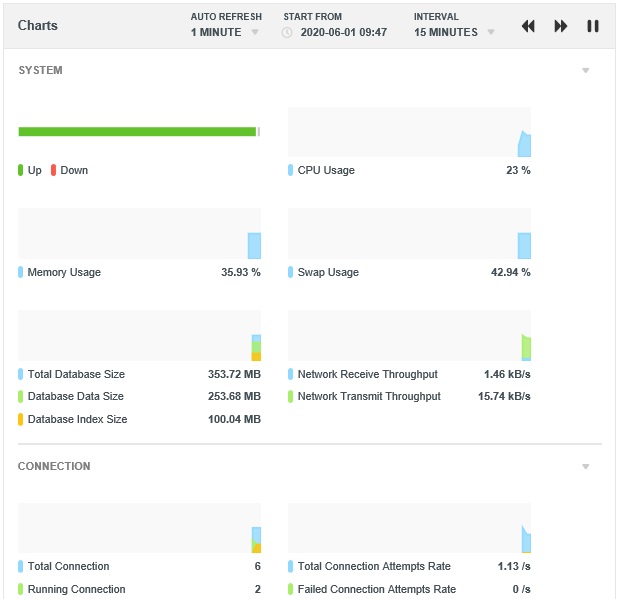The image size is (618, 599).
Task: Open the connection attempts rate chart
Action: click(409, 528)
